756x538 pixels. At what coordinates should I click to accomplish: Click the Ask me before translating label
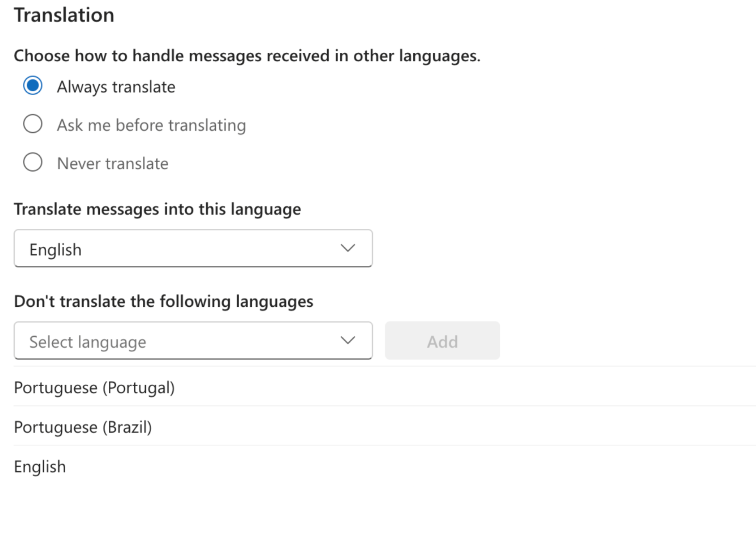tap(151, 125)
